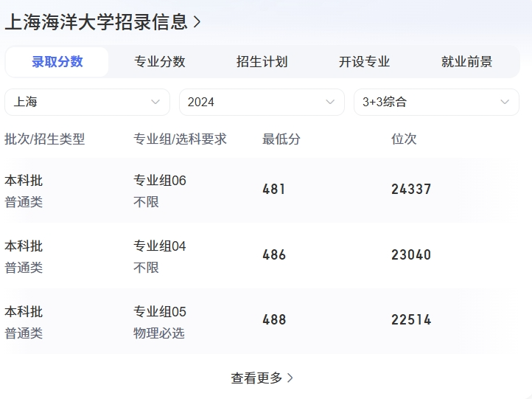
Task: Click the minimum score 481
Action: point(274,189)
